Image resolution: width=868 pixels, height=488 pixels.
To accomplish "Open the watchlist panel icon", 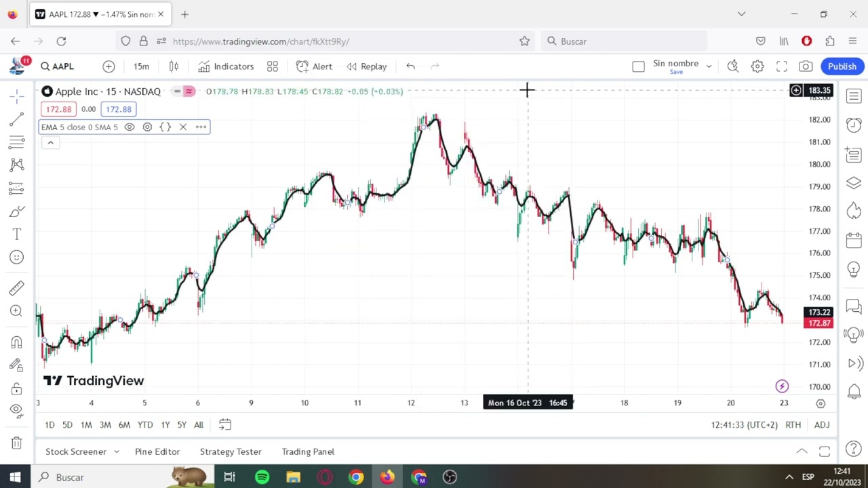I will coord(854,97).
